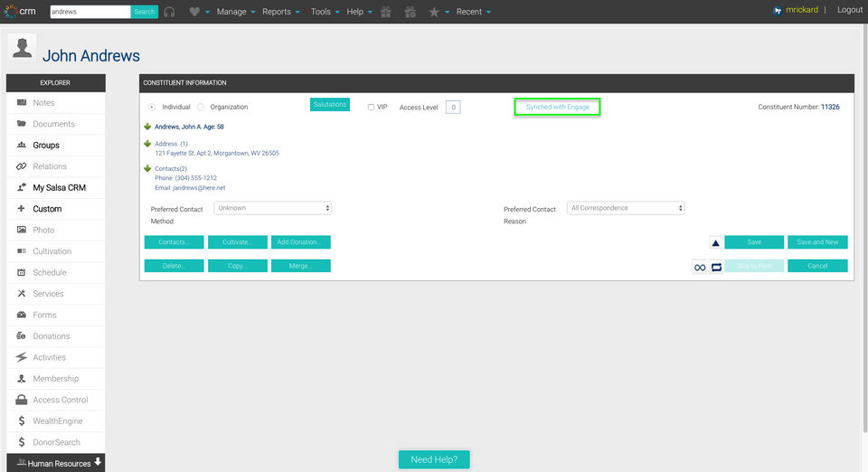Expand the Human Resources sidebar section

click(x=56, y=463)
